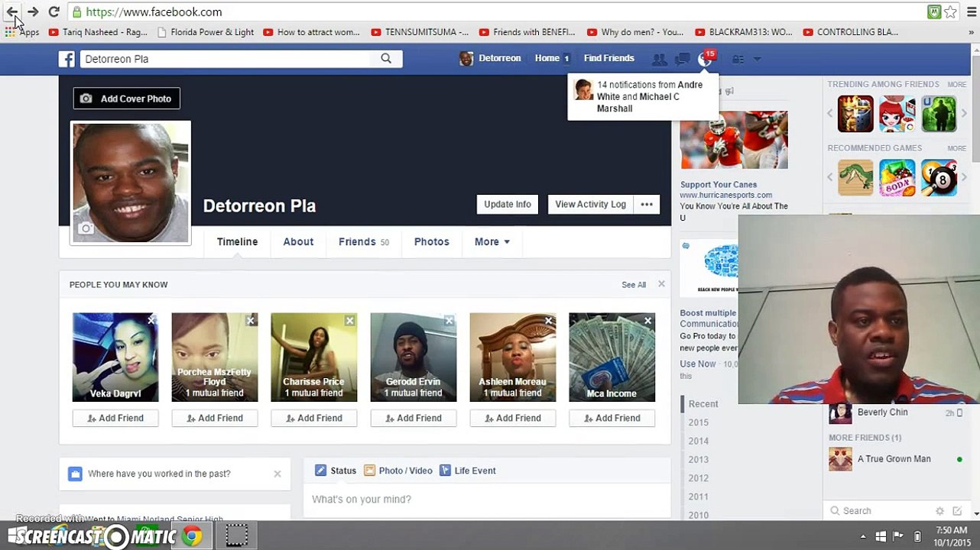Add Porchea MszFetty Floyd as a friend
This screenshot has width=980, height=550.
[x=215, y=418]
